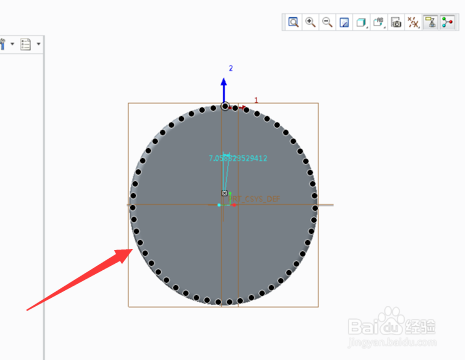Toggle the Annotation Display button

(x=431, y=22)
